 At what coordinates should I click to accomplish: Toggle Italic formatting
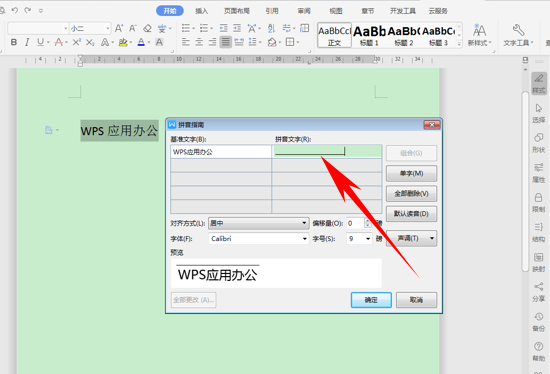(x=27, y=42)
